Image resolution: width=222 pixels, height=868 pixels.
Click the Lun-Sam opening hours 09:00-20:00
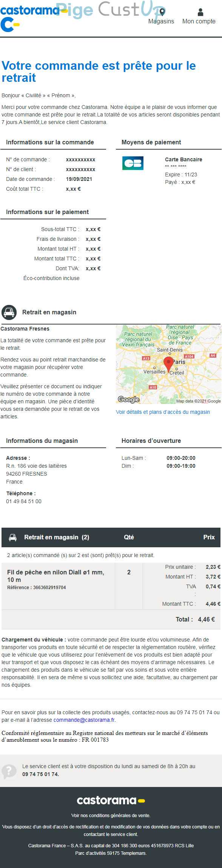point(181,458)
